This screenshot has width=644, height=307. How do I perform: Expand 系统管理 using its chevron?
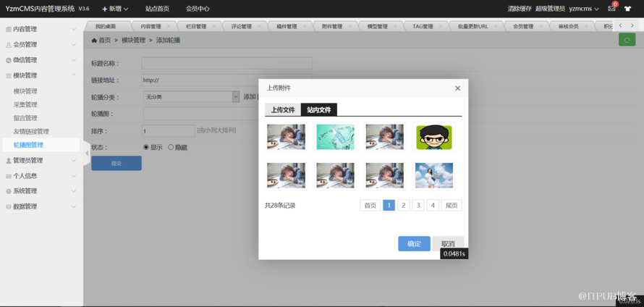point(74,191)
